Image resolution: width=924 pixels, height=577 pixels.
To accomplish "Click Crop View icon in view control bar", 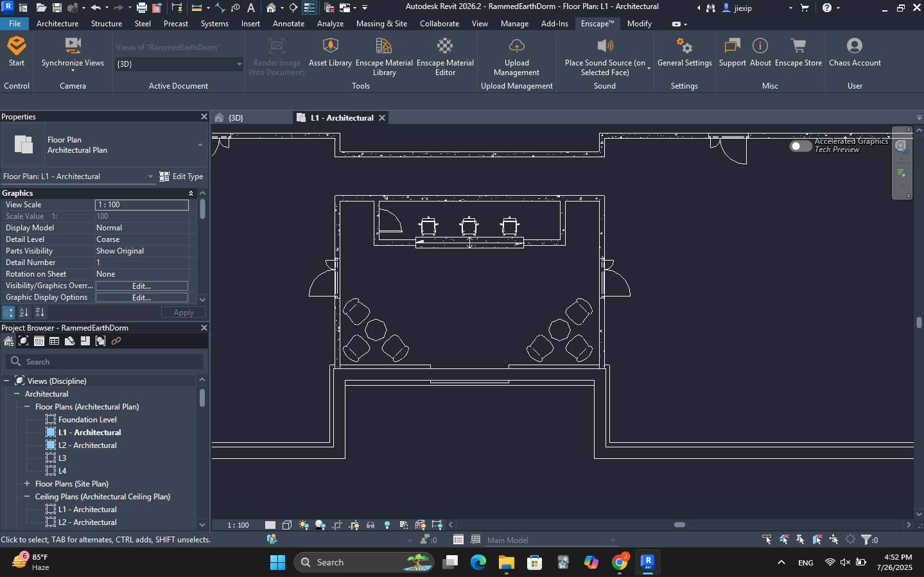I will click(337, 525).
